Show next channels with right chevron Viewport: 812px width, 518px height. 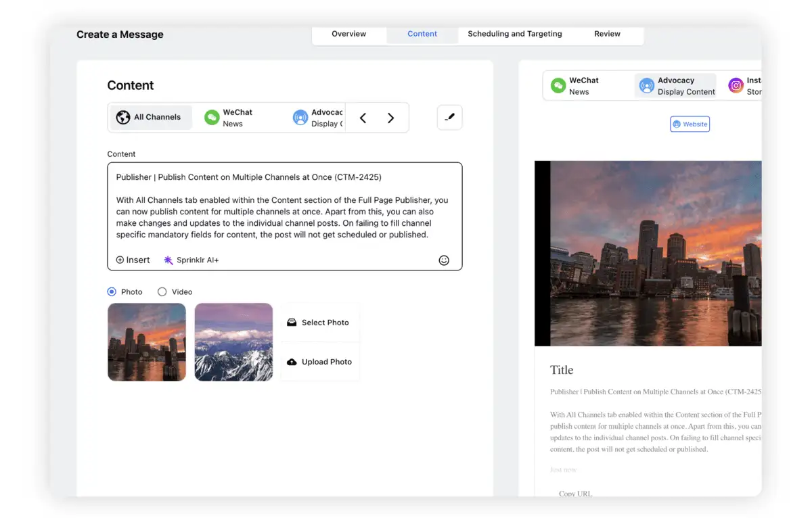click(x=390, y=118)
